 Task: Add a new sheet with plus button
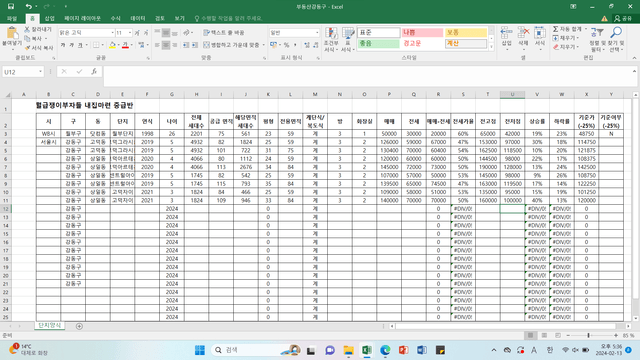[x=79, y=326]
